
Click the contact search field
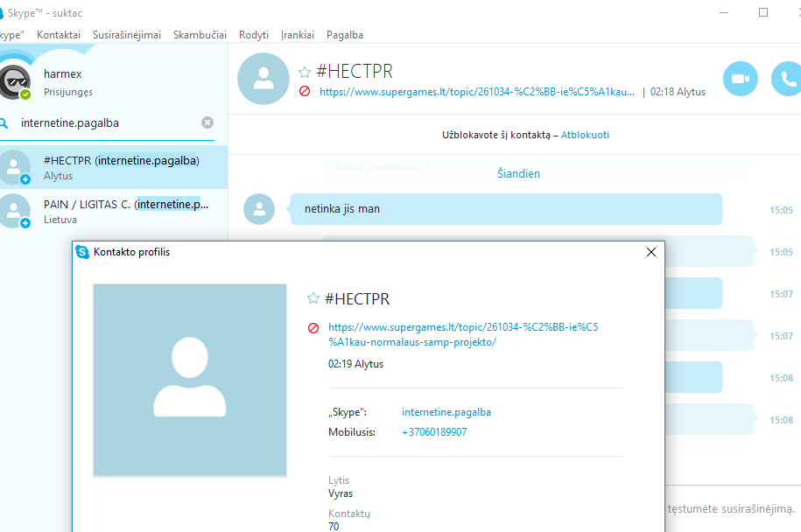point(108,123)
